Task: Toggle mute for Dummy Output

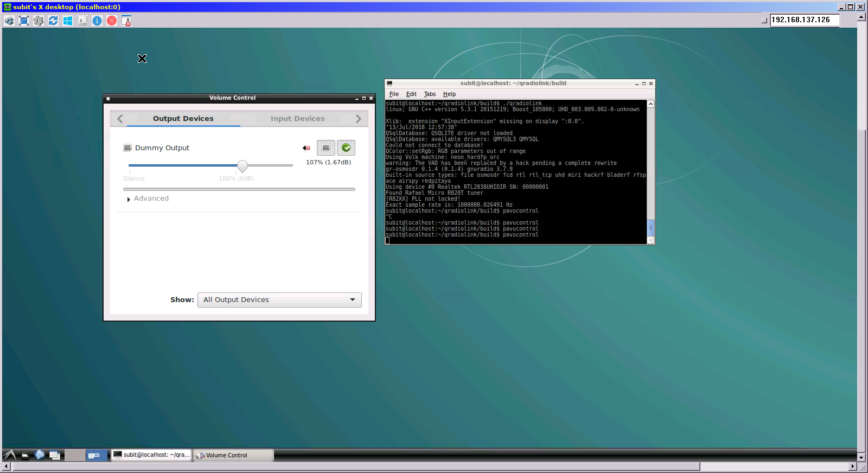Action: [x=307, y=148]
